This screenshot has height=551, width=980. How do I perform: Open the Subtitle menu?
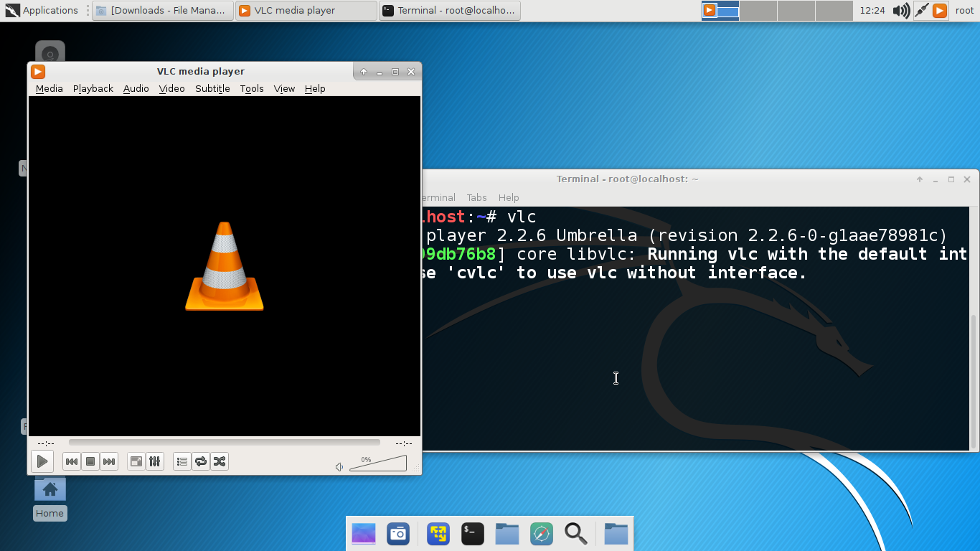212,88
